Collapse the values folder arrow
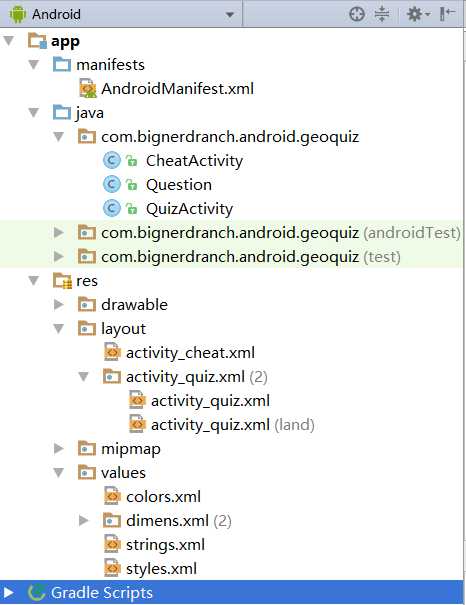The width and height of the screenshot is (466, 605). pos(59,472)
